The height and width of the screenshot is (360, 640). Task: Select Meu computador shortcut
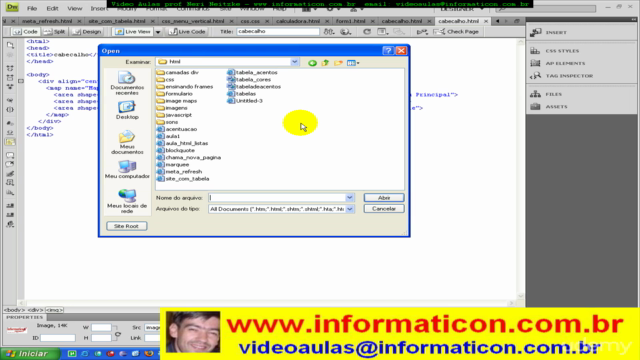[127, 169]
